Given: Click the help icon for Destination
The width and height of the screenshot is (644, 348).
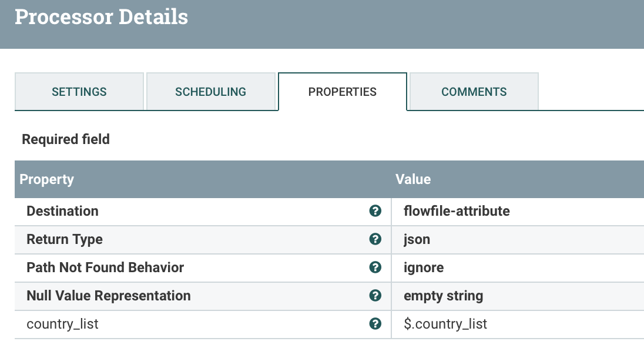Looking at the screenshot, I should (x=375, y=211).
